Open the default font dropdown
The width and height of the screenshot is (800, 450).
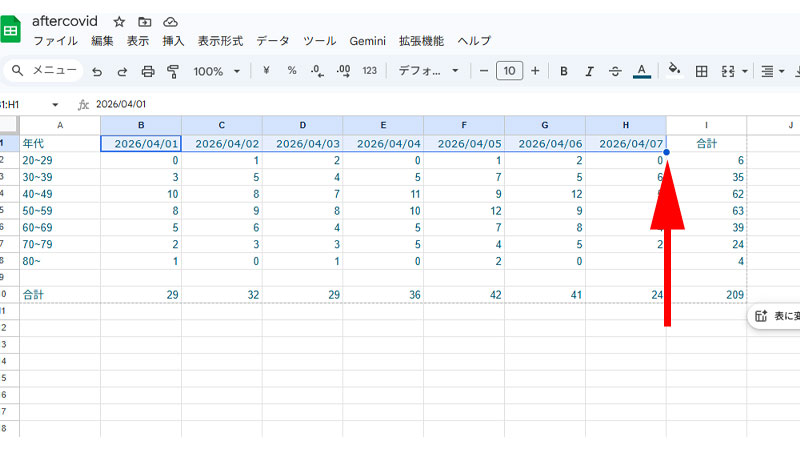(x=428, y=71)
